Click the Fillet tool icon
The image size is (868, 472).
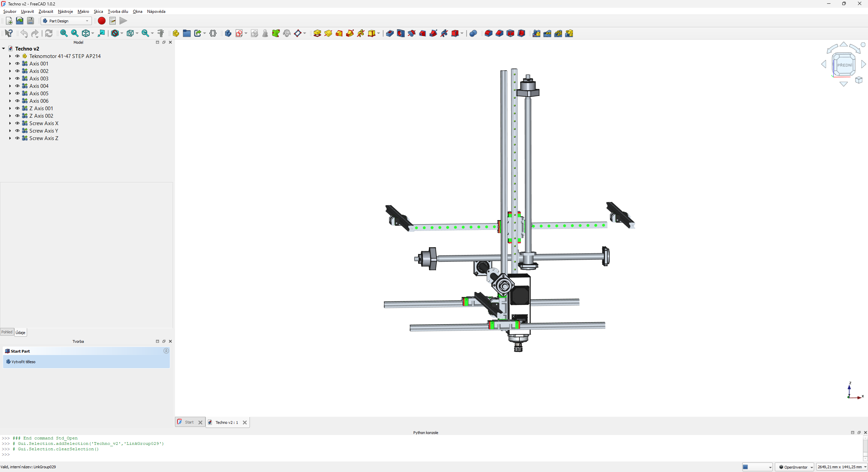pos(488,33)
